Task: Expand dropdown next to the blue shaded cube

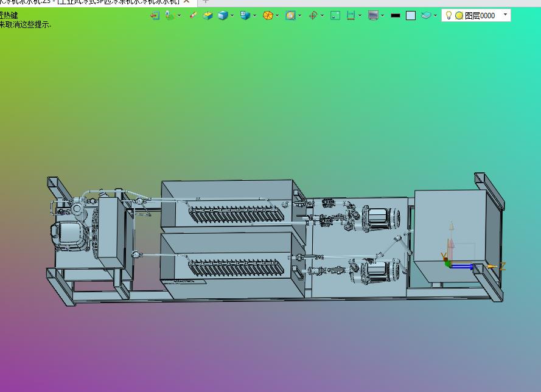Action: (x=232, y=16)
